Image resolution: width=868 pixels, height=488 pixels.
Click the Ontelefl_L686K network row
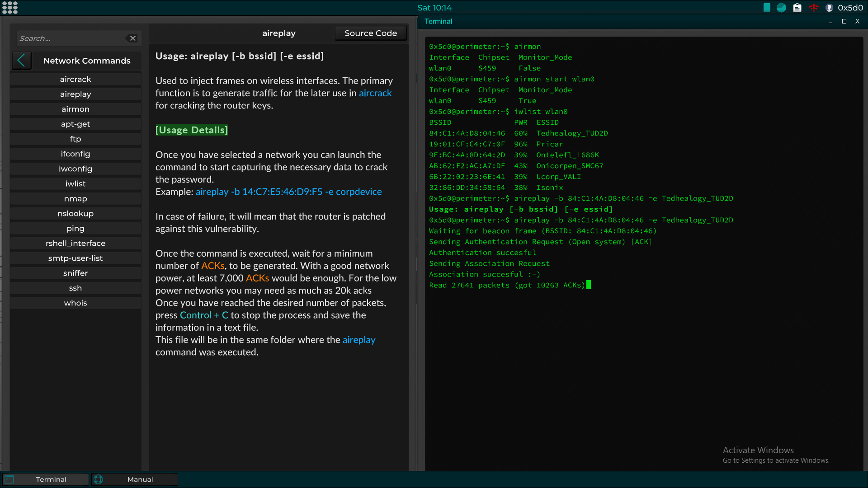click(x=514, y=155)
